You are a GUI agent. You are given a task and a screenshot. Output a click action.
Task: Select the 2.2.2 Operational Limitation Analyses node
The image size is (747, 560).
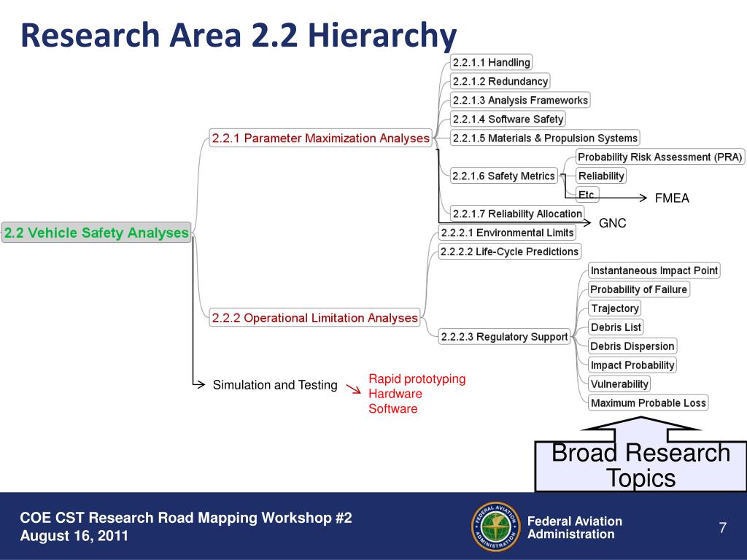(314, 318)
